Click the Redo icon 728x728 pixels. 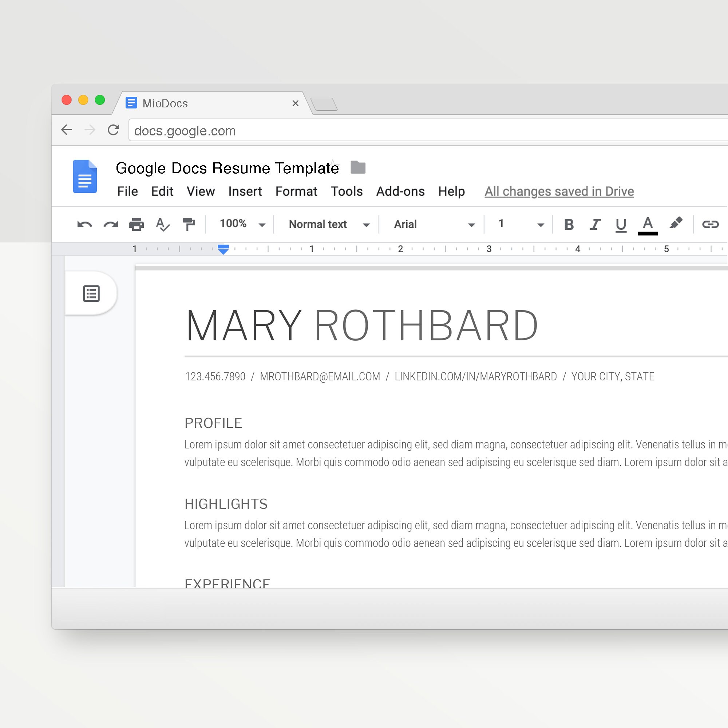111,224
